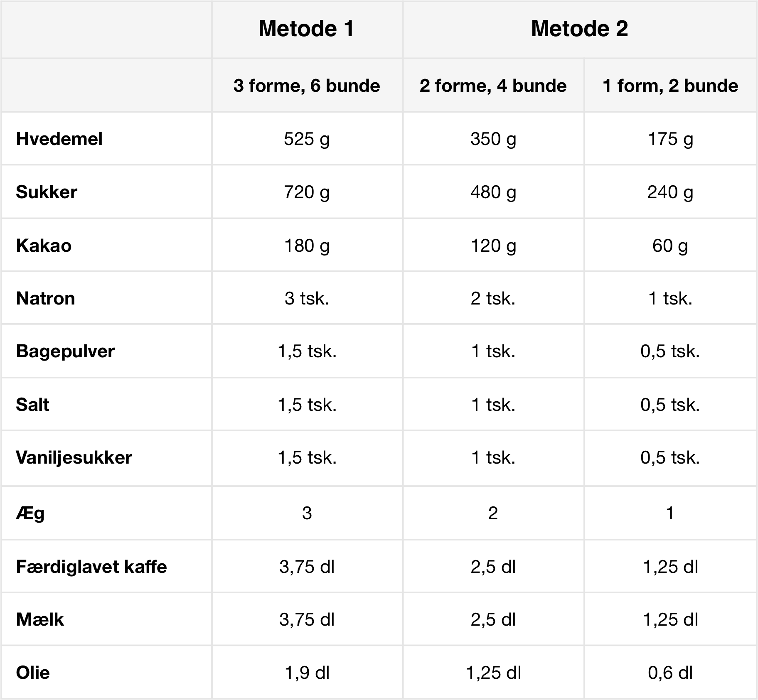Select the Sukker 480 g cell
Screen dimensions: 758x700
click(493, 192)
